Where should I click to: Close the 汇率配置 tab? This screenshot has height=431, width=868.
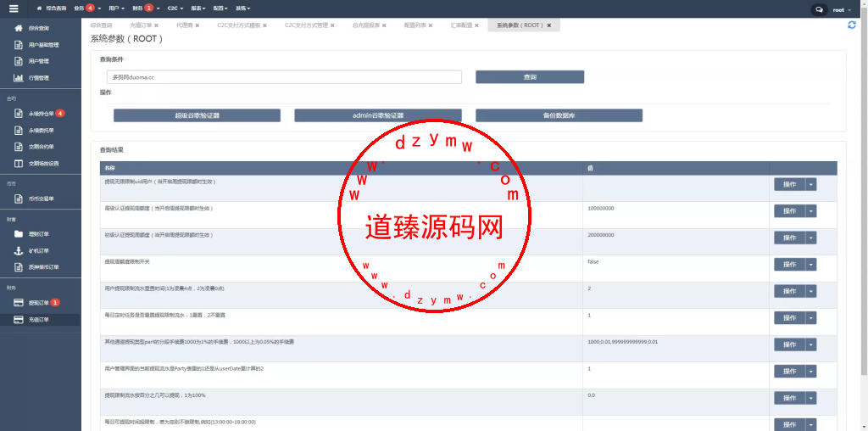(476, 25)
